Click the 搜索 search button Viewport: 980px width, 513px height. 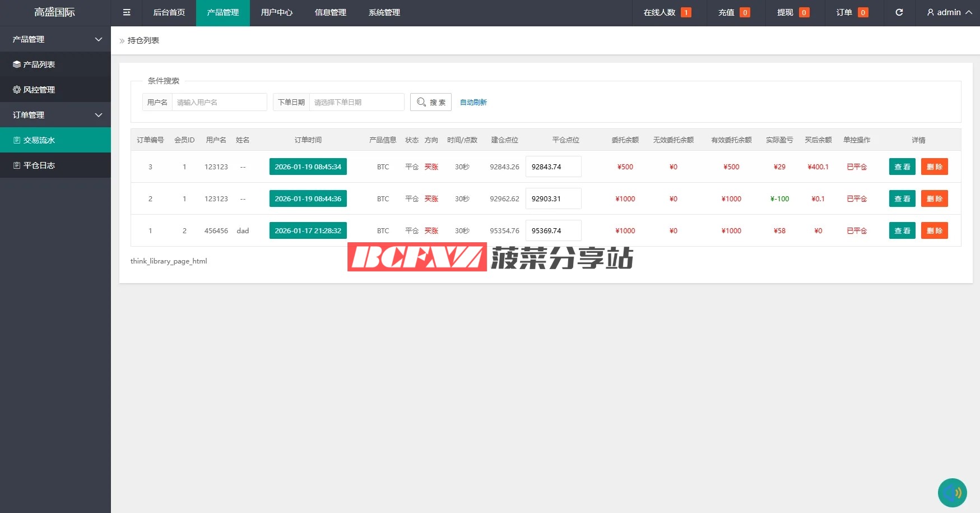coord(430,102)
